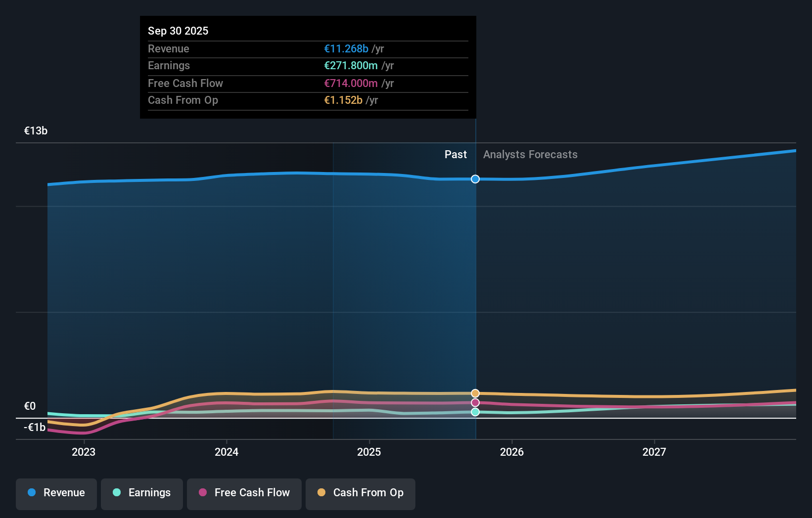Select the teal Earnings data point marker
812x518 pixels.
[475, 412]
